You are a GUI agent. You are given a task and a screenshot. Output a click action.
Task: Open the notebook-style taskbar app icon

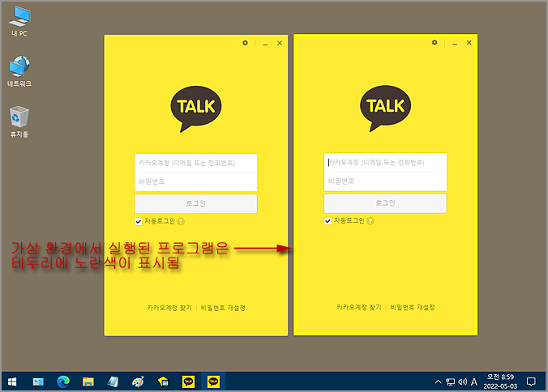click(x=113, y=382)
